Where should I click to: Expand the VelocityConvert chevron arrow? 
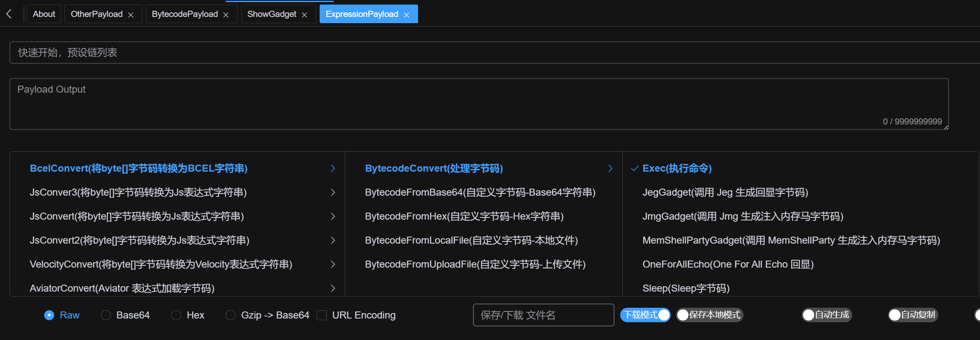[333, 264]
